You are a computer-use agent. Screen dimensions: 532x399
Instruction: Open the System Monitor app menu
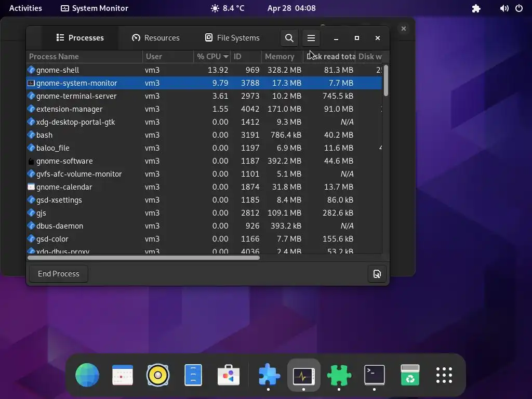(95, 8)
